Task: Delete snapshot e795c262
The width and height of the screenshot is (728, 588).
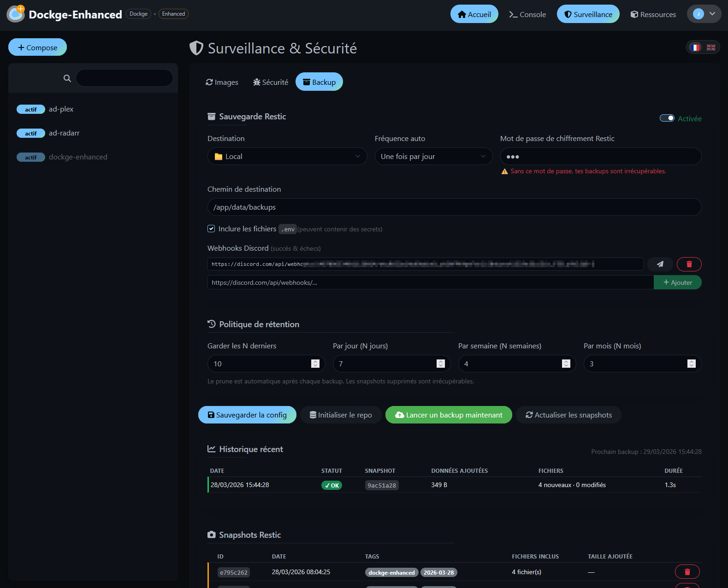Action: point(687,572)
